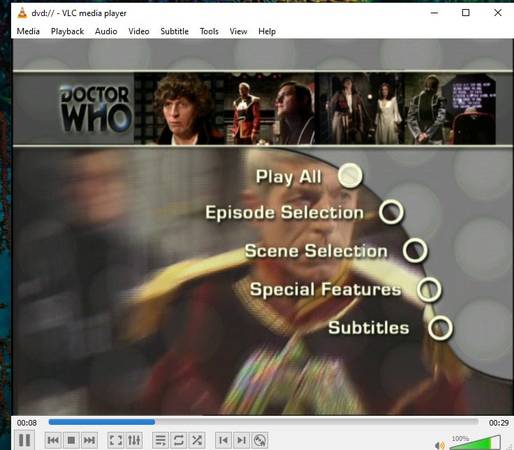
Task: Show the playlist via toolbar icon
Action: click(x=160, y=441)
